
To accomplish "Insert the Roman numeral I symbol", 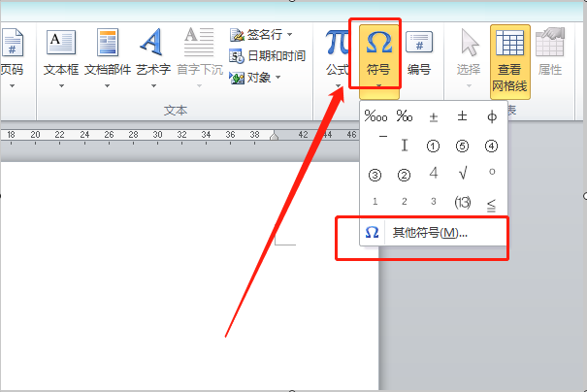I will click(405, 146).
